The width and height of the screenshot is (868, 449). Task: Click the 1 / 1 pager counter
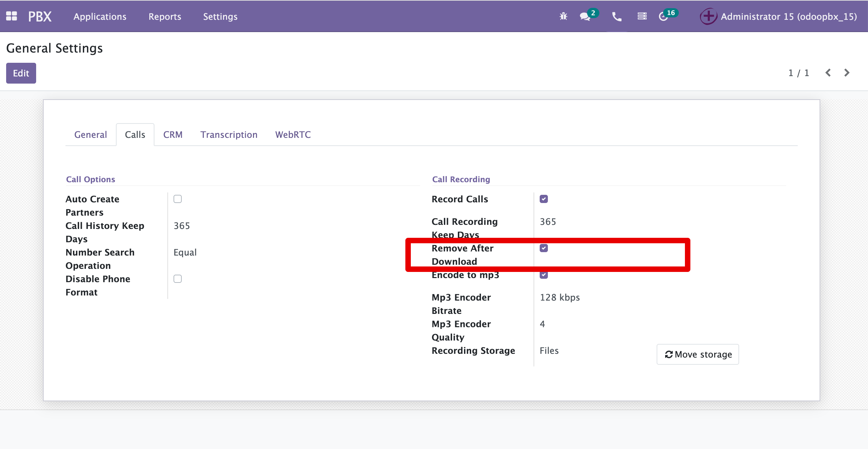tap(799, 73)
